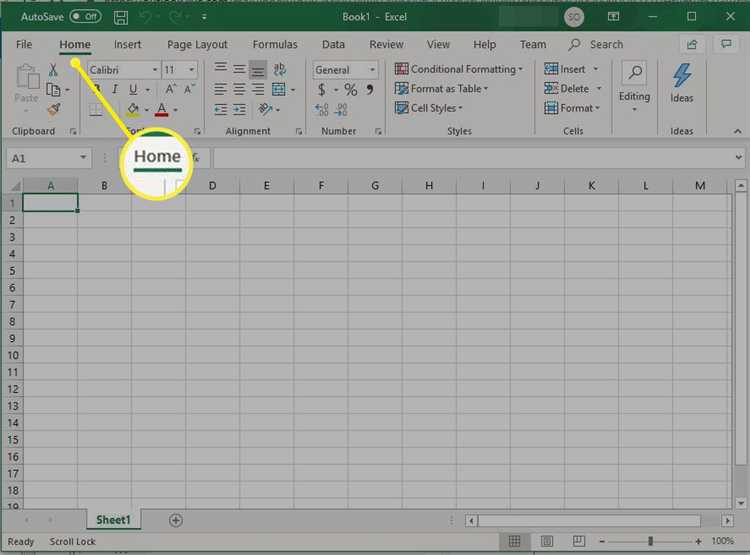Add a new sheet with plus button
Image resolution: width=750 pixels, height=555 pixels.
(176, 520)
